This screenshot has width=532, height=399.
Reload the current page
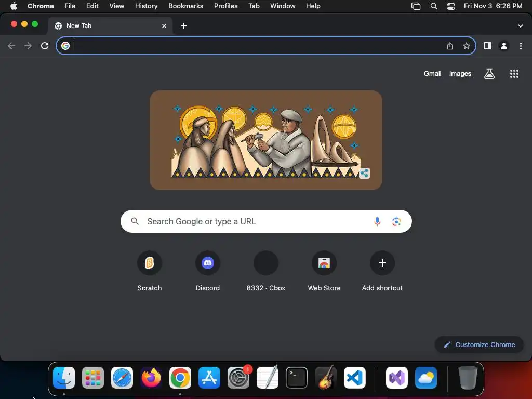(45, 46)
